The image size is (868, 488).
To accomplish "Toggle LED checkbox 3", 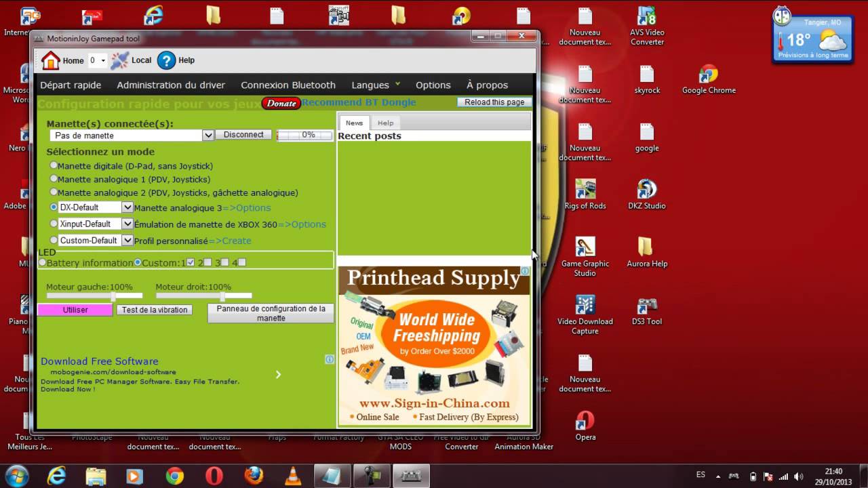I will [x=225, y=262].
